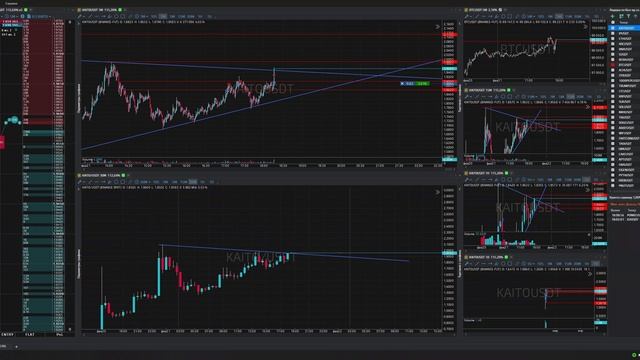Tick the checkbox beside KAITOUSDT in the watchlist
Screen dimensions: 640x360
pos(613,28)
